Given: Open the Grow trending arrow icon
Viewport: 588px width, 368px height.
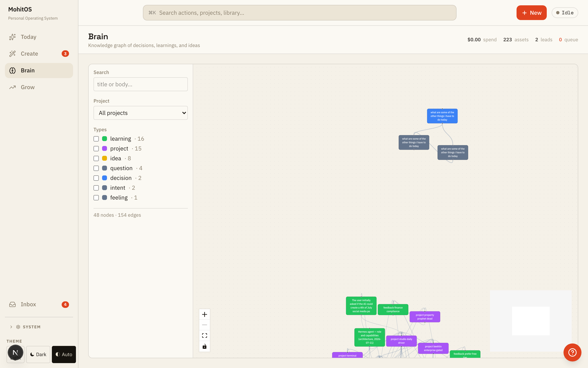Looking at the screenshot, I should [x=12, y=87].
